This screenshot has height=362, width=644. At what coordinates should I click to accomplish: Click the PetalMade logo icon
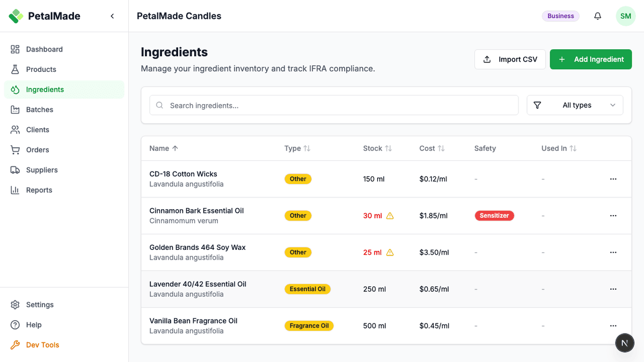pyautogui.click(x=16, y=16)
